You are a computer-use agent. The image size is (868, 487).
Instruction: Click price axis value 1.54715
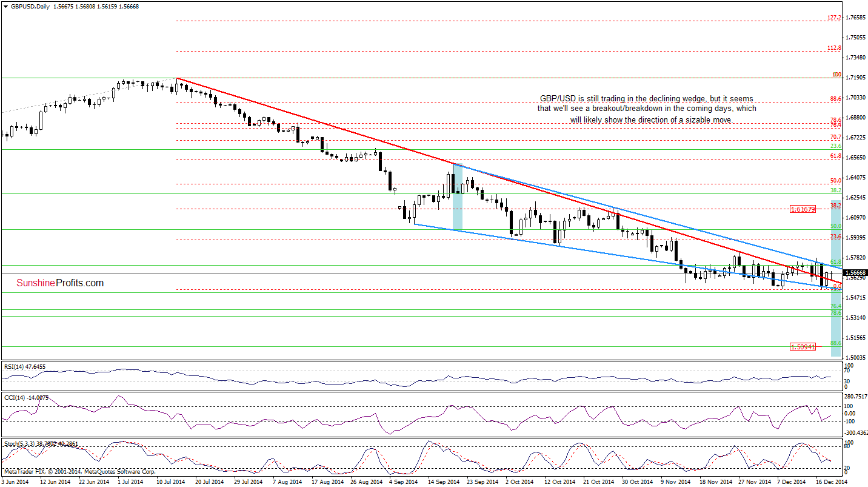click(855, 298)
